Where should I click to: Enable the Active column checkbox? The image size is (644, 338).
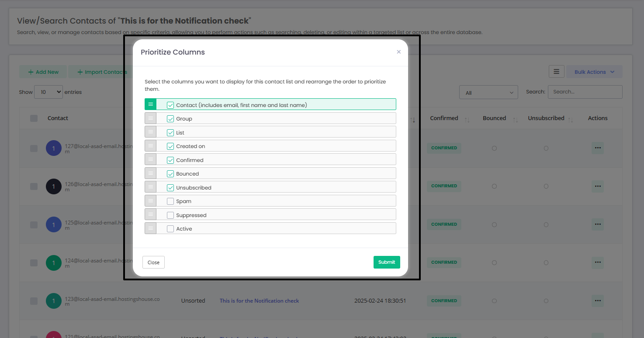click(170, 229)
